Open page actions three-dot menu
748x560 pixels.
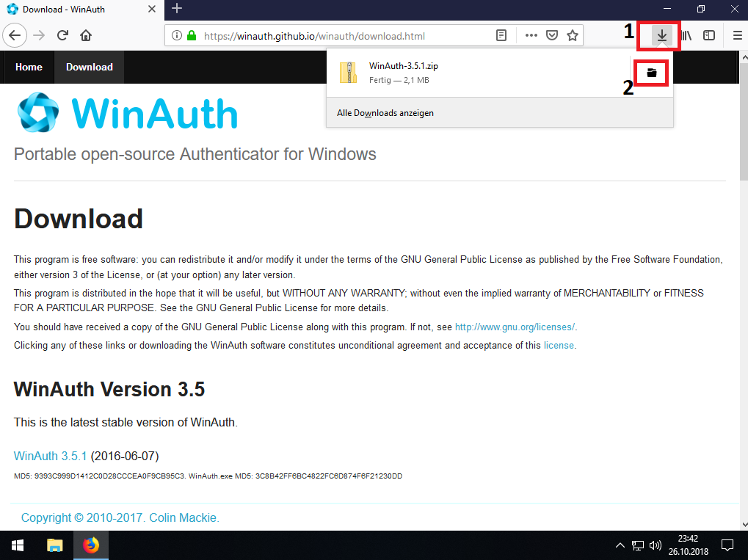531,35
